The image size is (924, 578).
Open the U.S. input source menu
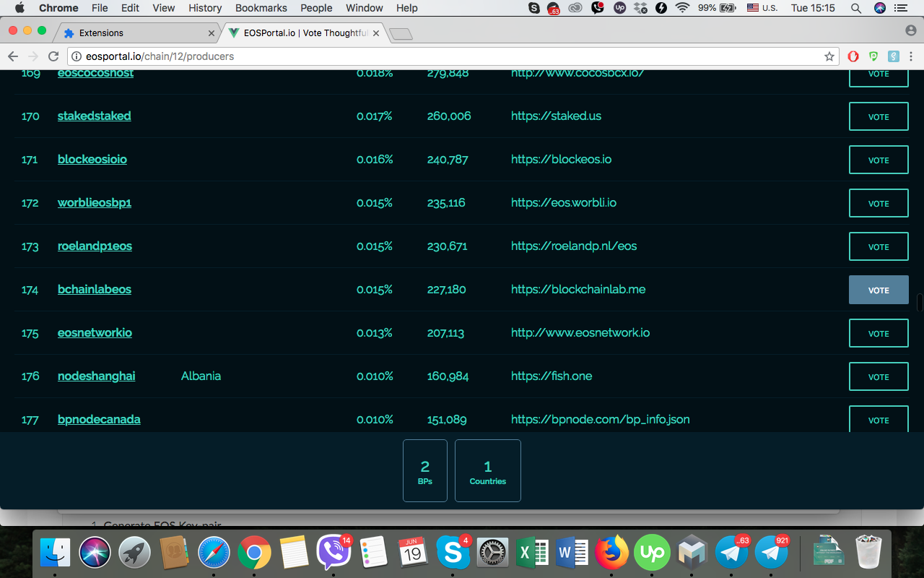(x=762, y=8)
